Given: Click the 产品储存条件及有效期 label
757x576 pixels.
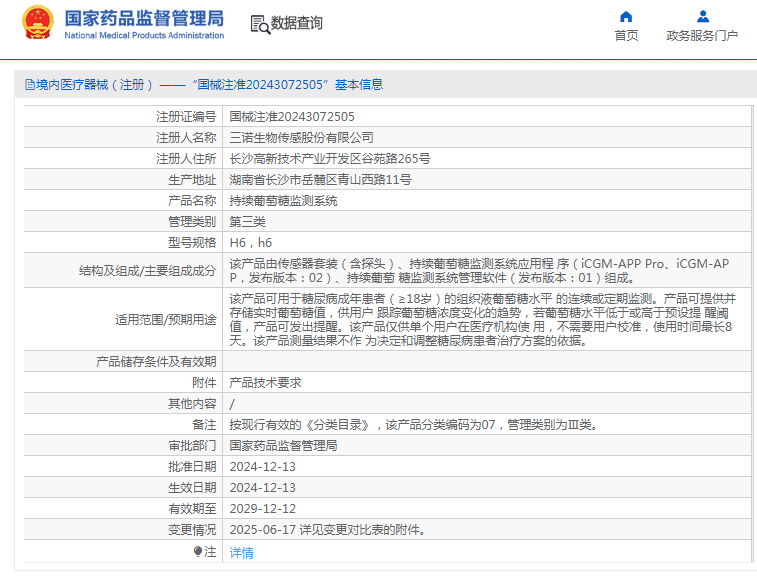Looking at the screenshot, I should coord(156,362).
